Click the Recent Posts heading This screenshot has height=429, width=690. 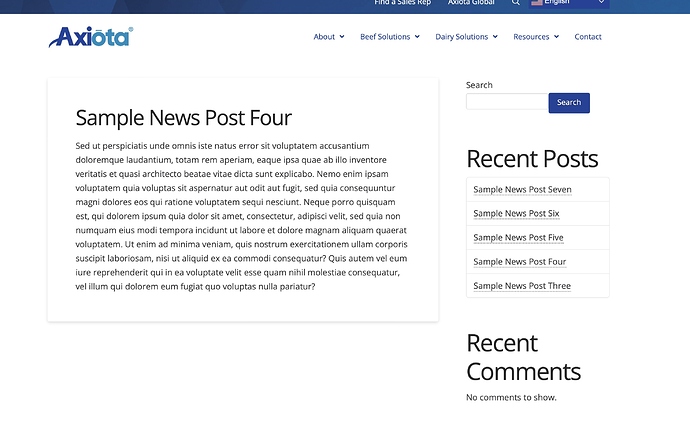pos(532,159)
